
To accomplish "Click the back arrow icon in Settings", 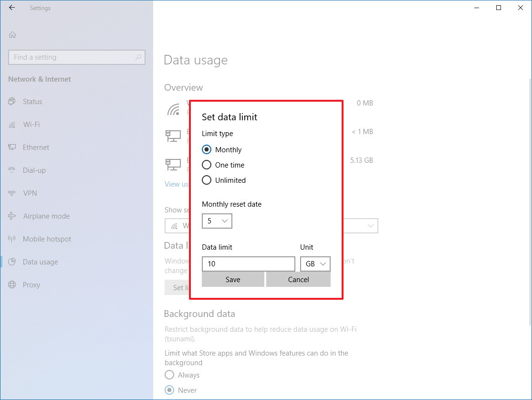I will pos(12,8).
